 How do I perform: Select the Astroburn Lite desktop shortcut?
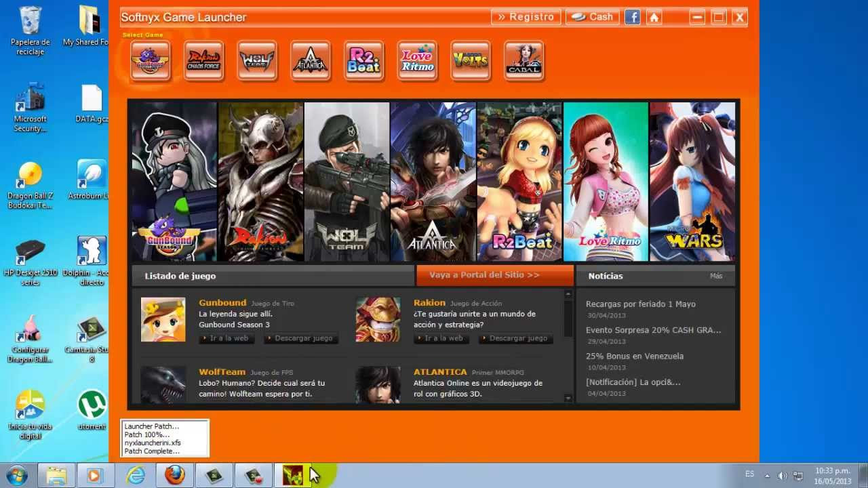pos(89,180)
